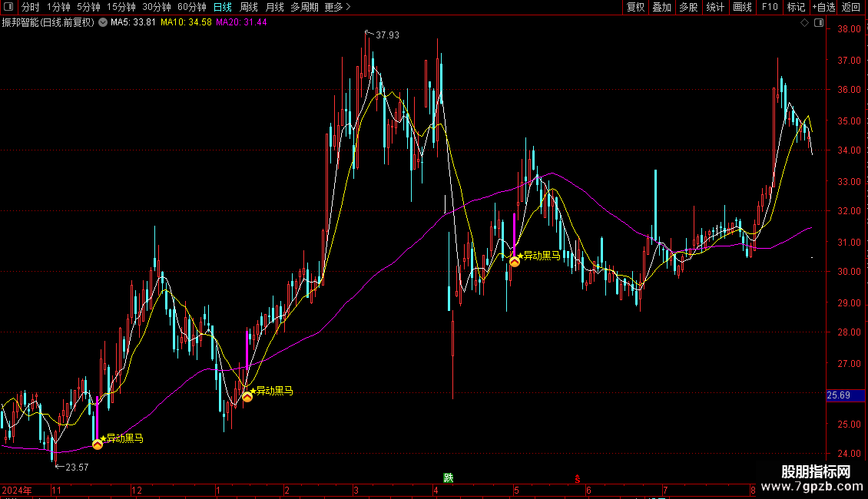Open the F10 company info
The height and width of the screenshot is (499, 868).
[x=770, y=7]
